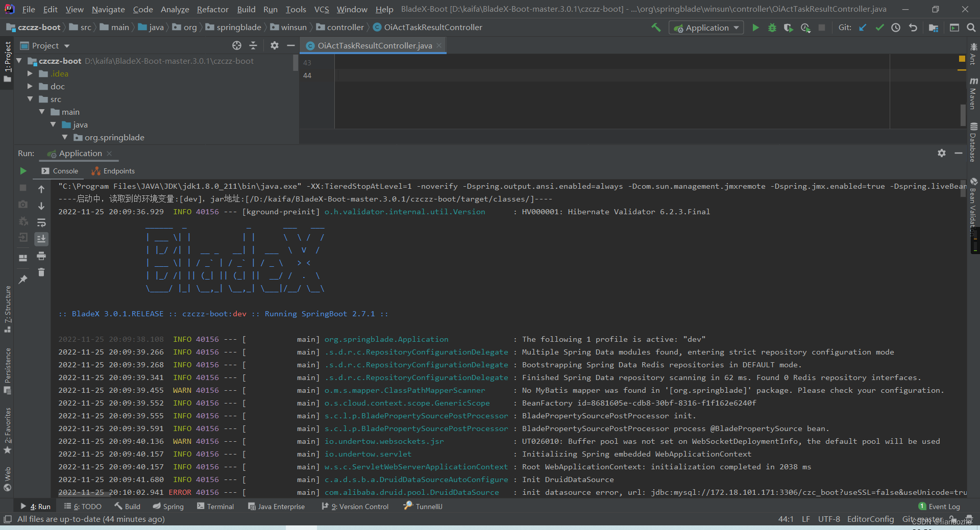Run with Coverage shield icon

click(789, 28)
